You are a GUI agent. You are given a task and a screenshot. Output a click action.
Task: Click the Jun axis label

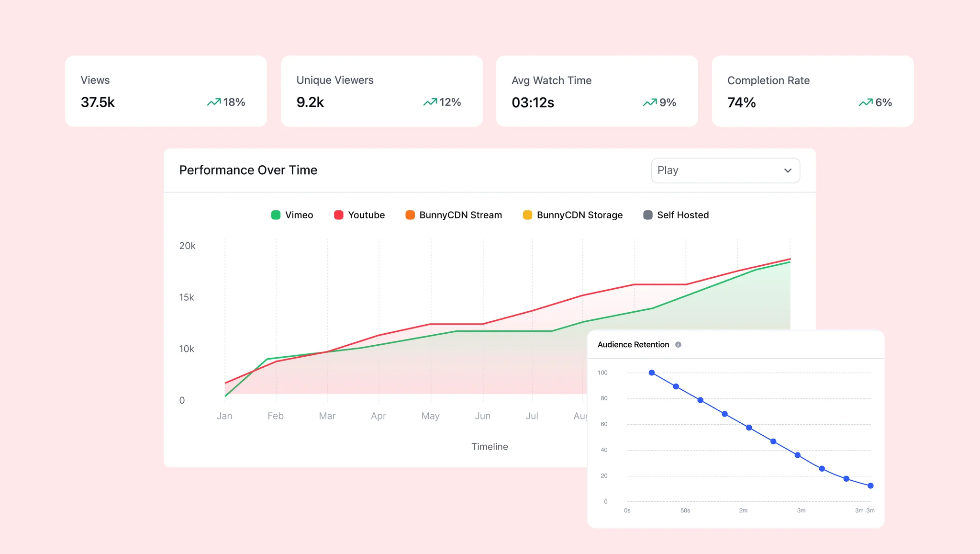[x=483, y=416]
